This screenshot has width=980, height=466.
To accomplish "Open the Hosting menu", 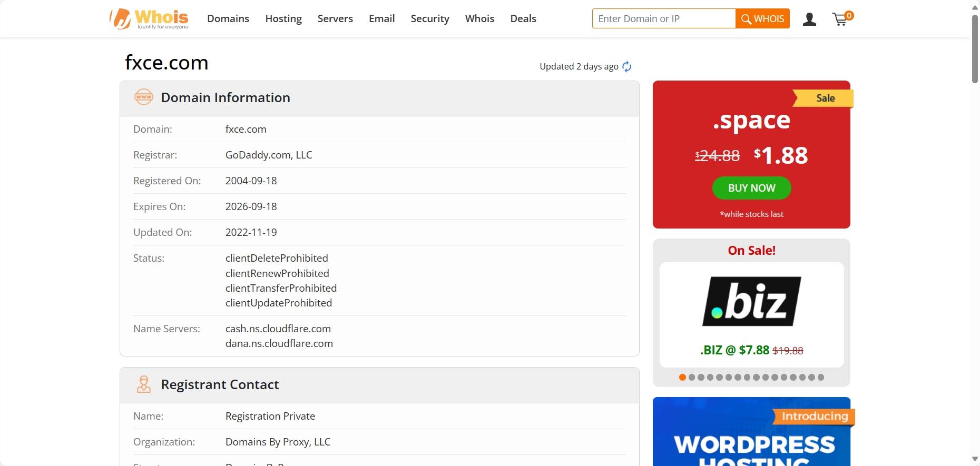I will (283, 18).
